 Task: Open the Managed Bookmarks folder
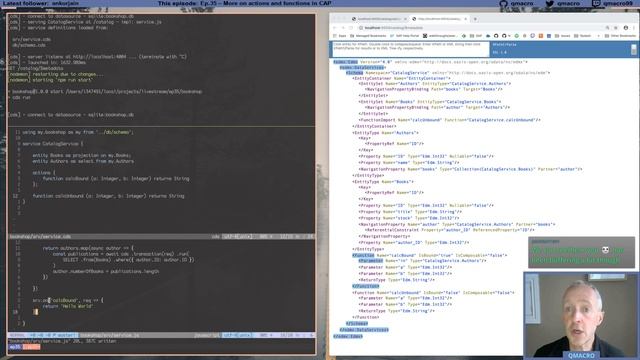368,36
